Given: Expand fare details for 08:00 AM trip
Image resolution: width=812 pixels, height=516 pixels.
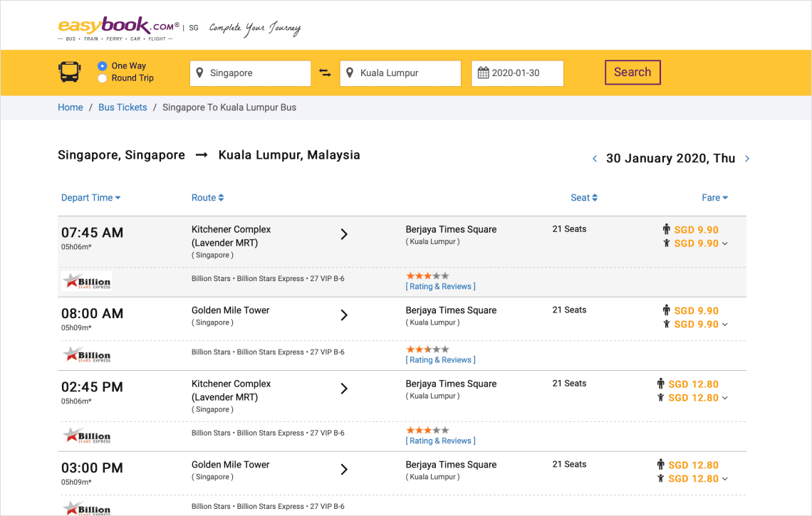Looking at the screenshot, I should [x=725, y=325].
